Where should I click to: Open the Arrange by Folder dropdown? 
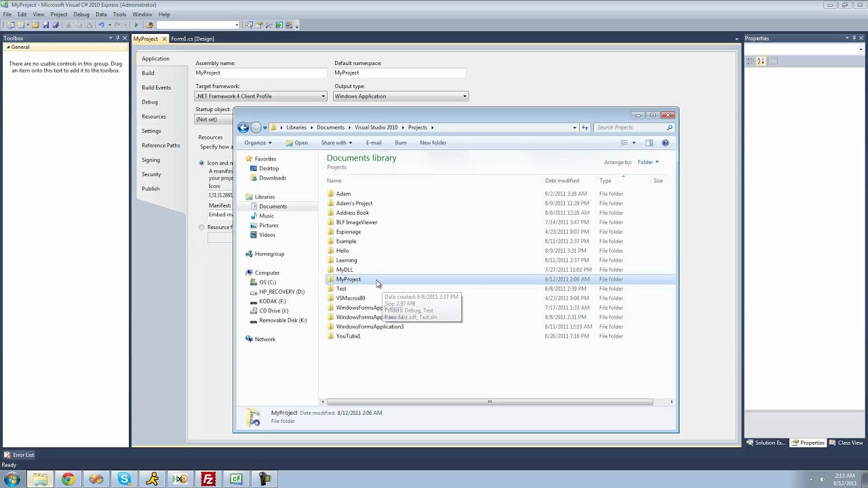pos(648,162)
